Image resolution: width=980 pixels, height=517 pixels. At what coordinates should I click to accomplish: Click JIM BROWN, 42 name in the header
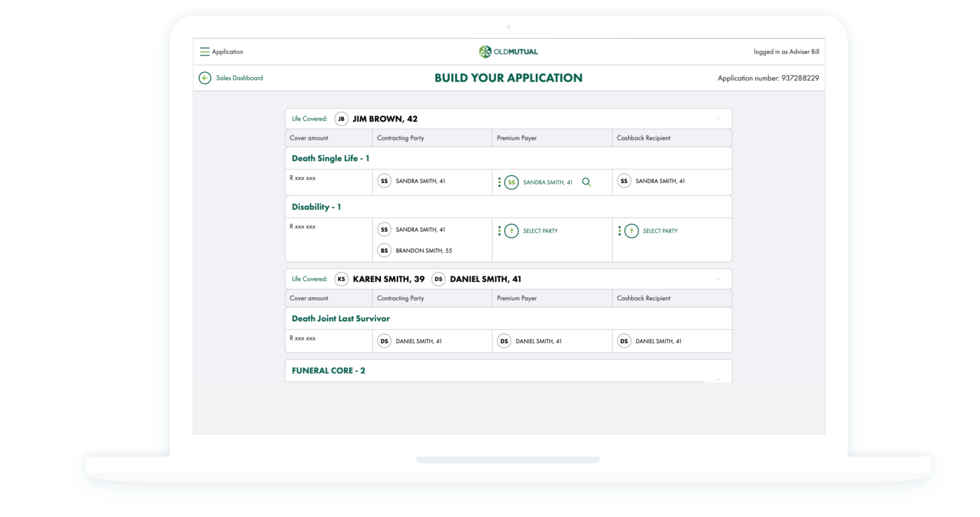coord(385,119)
